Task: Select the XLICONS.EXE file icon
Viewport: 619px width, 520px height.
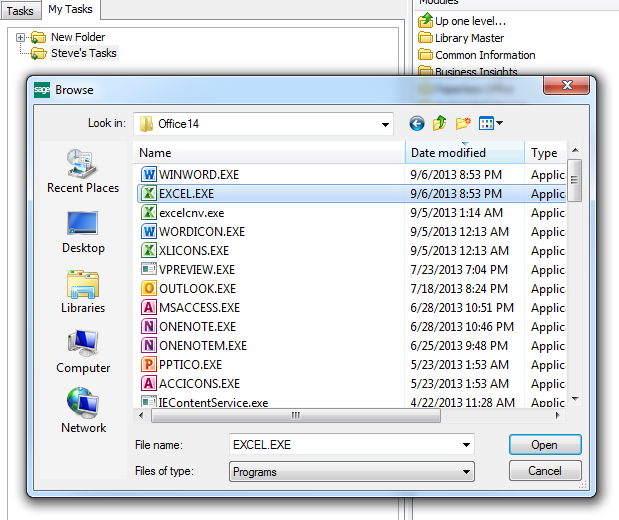Action: (x=149, y=250)
